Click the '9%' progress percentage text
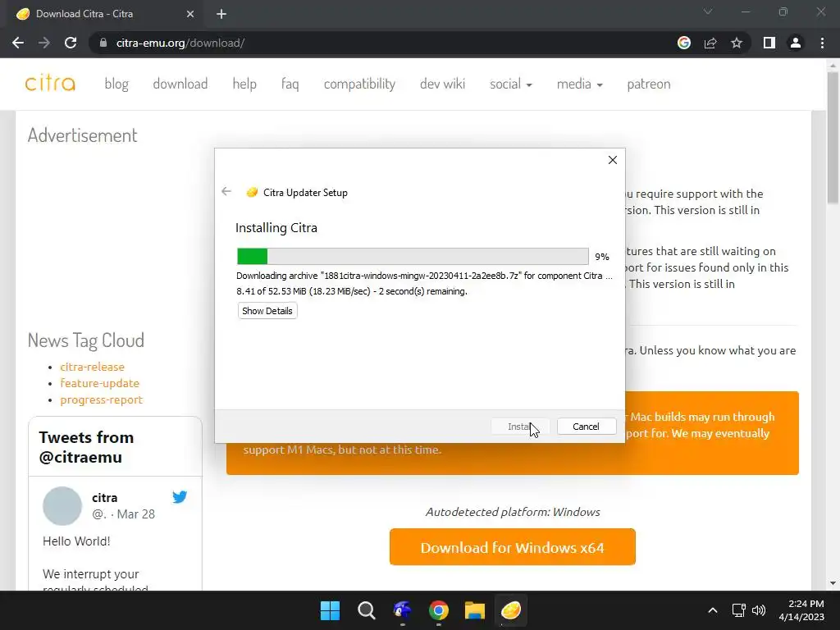This screenshot has height=630, width=840. (602, 257)
